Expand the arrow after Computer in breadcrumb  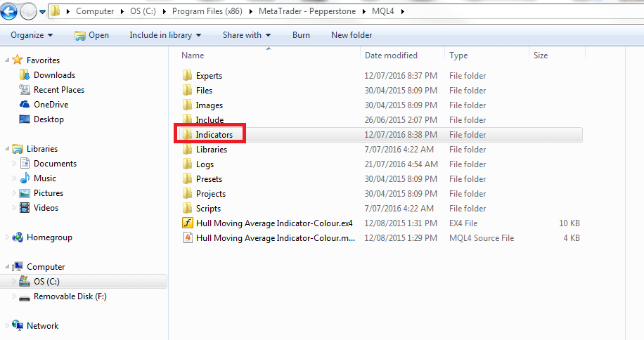122,11
